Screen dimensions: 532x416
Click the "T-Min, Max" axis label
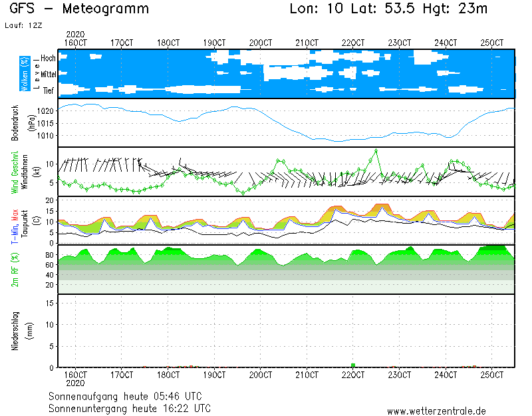[15, 226]
